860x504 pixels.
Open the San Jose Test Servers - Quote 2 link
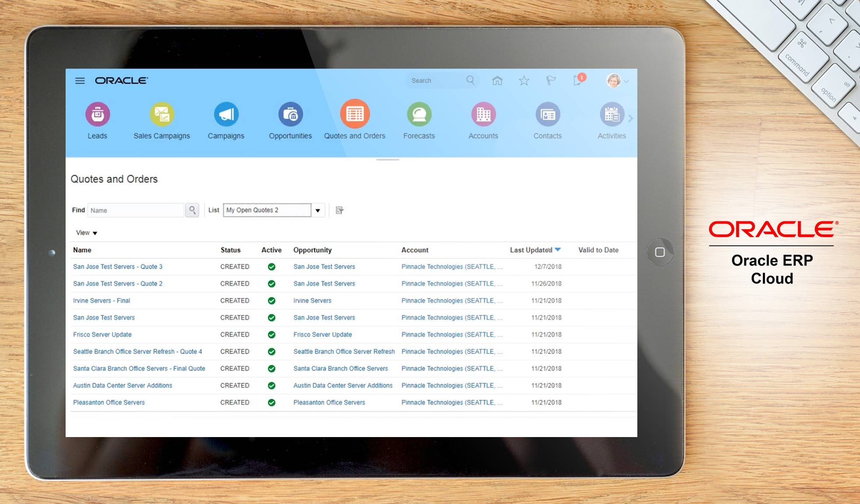point(117,283)
